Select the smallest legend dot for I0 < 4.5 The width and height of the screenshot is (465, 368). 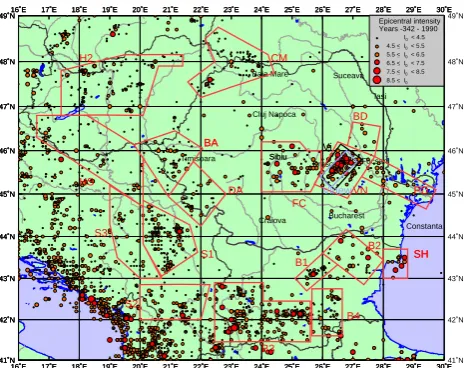coord(377,38)
